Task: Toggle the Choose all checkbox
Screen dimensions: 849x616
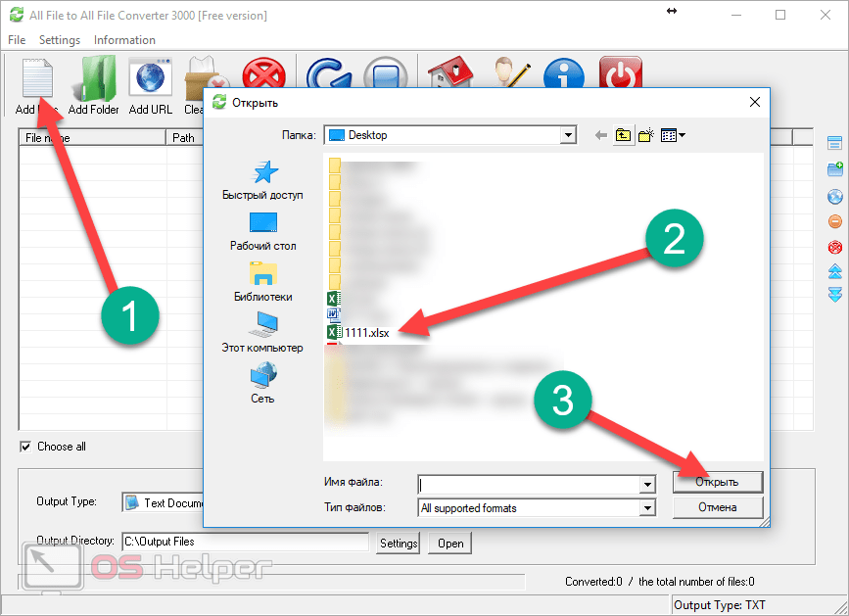Action: click(x=25, y=447)
